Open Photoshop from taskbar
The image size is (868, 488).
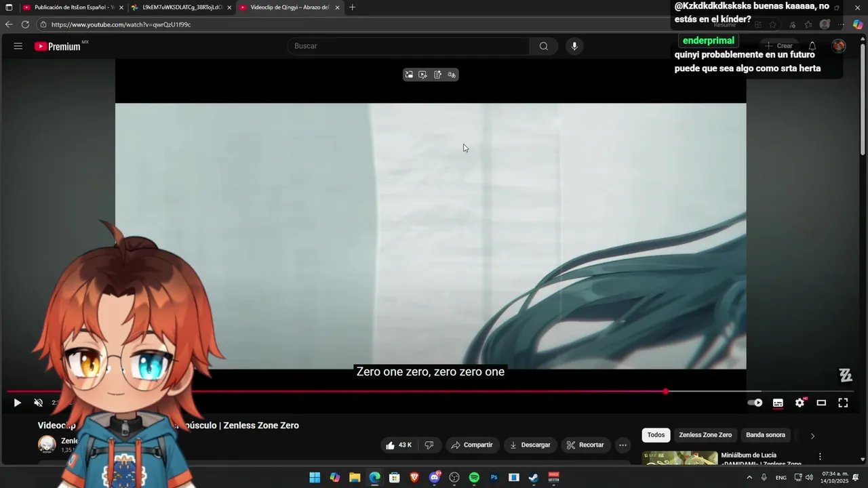pos(494,478)
